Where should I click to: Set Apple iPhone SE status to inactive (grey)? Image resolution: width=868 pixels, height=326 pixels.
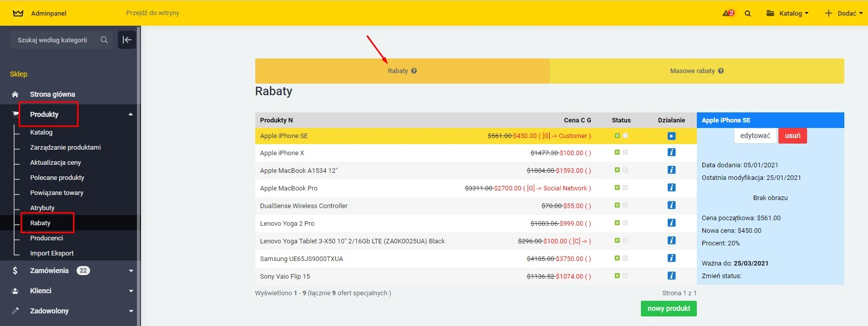(x=625, y=136)
